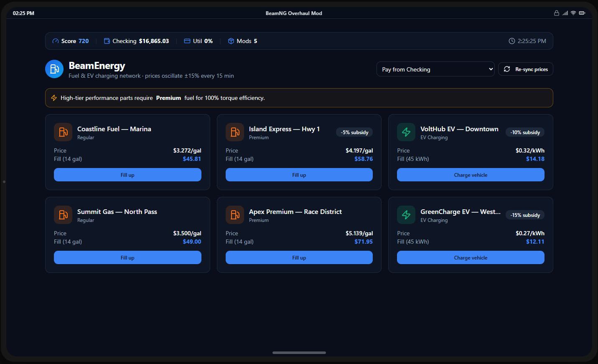Click the -15% subsidy badge
This screenshot has height=364, width=598.
[525, 215]
